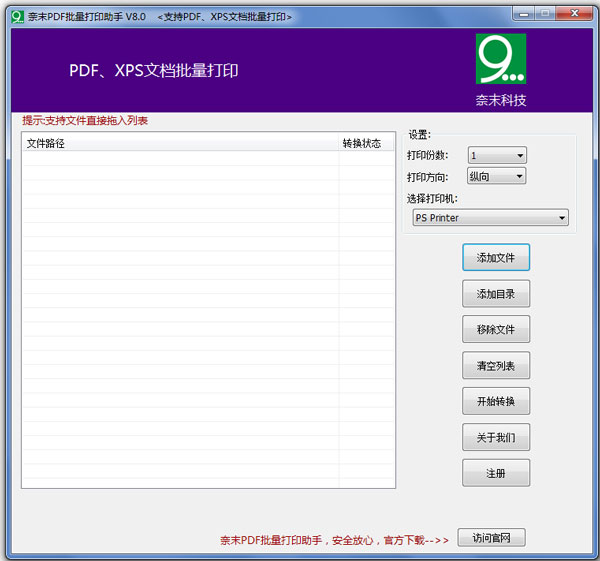Click the 移除文件 button
The image size is (600, 561).
click(496, 329)
